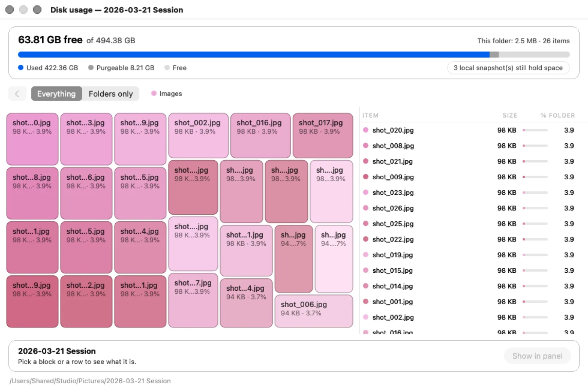The image size is (588, 391).
Task: Choose the shot...8.jpg treemap block
Action: 32,193
